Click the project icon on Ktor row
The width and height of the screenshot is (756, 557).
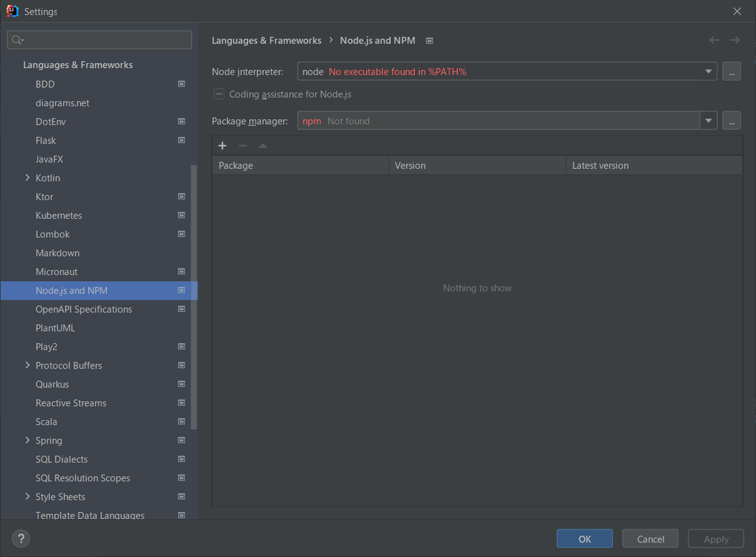coord(181,197)
